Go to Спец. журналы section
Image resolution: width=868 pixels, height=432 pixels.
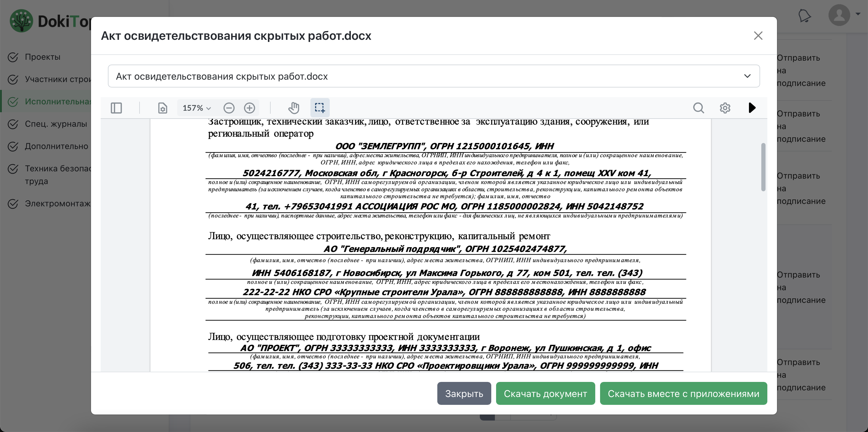(x=55, y=124)
